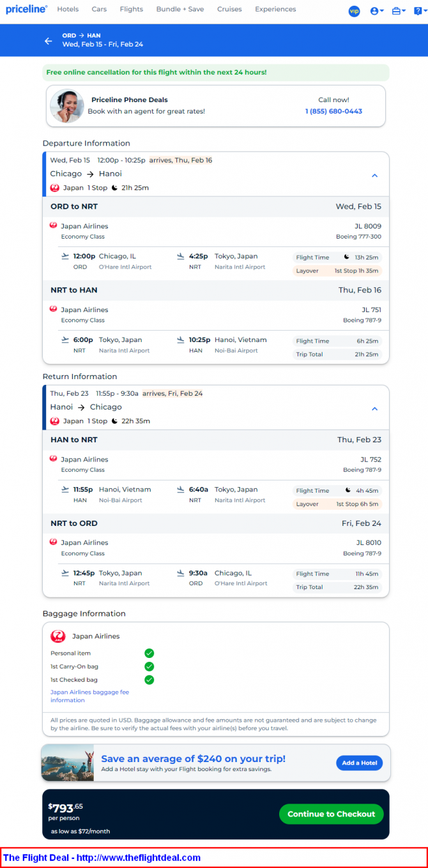The width and height of the screenshot is (428, 868).
Task: Click the Personal item green checkmark
Action: [x=149, y=653]
